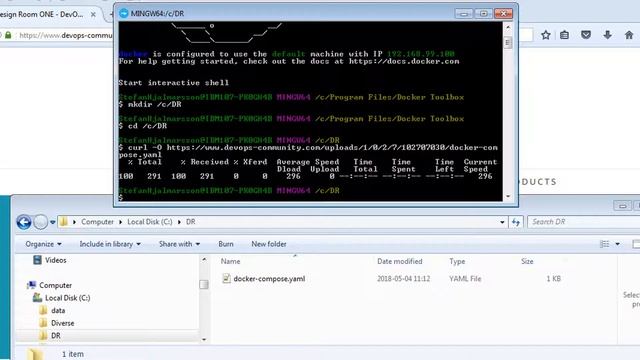Click the Pocket icon in browser toolbar
This screenshot has height=360, width=640.
pyautogui.click(x=586, y=35)
